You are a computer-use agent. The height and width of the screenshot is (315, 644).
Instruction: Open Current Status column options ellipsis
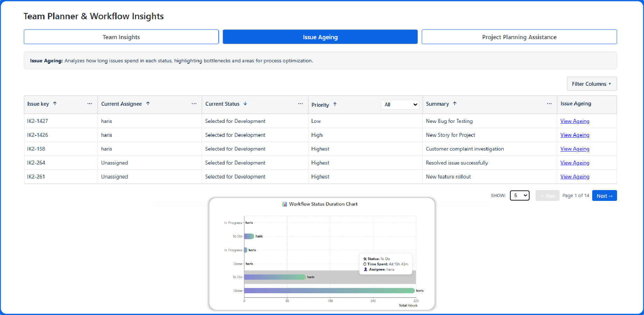pos(300,104)
